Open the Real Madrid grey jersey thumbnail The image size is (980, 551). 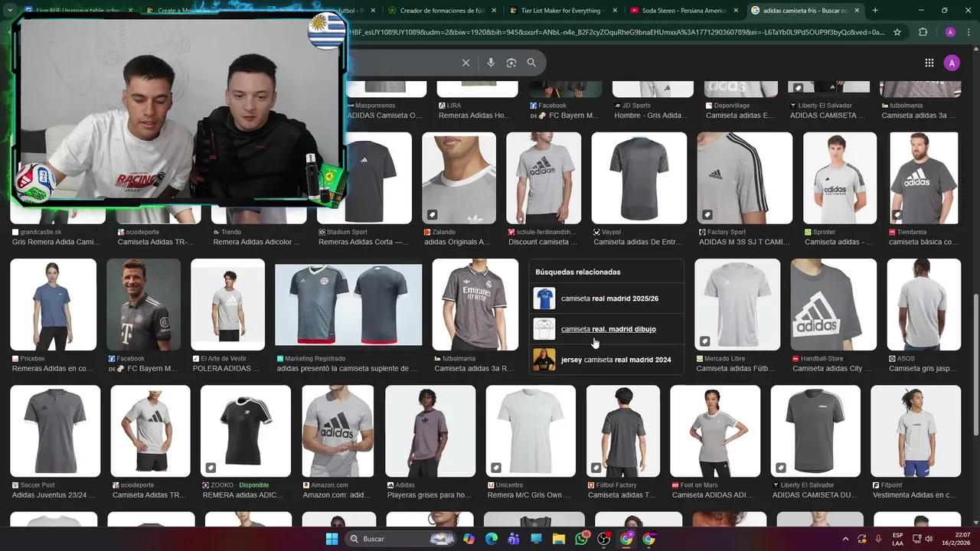pyautogui.click(x=475, y=305)
